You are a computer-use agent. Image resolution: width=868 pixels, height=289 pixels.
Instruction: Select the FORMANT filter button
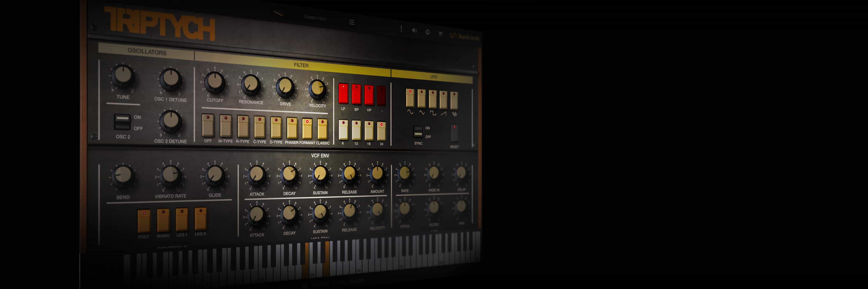click(x=307, y=129)
